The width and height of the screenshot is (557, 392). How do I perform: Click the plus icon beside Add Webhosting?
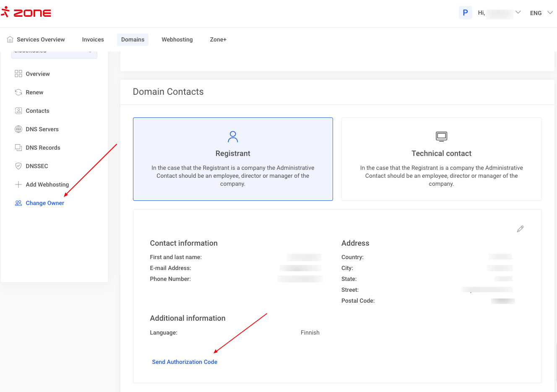[x=18, y=184]
